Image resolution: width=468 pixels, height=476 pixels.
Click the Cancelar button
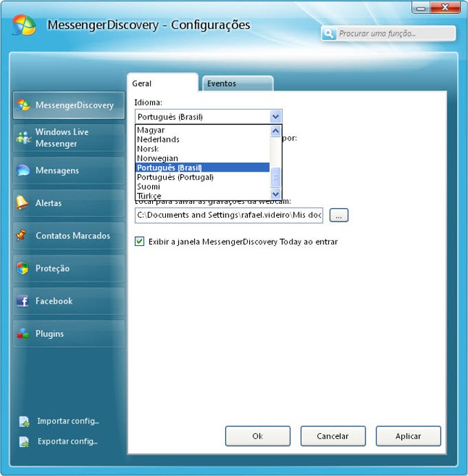[x=333, y=436]
